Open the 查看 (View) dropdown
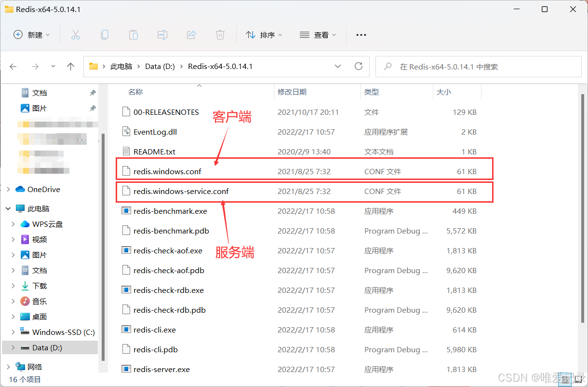Viewport: 588px width, 387px height. click(318, 35)
